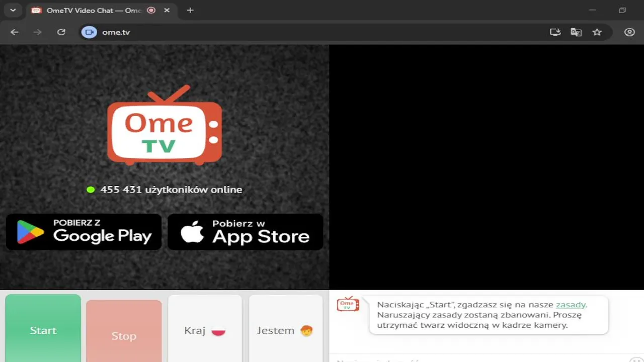
Task: Reload the ome.tv page
Action: pyautogui.click(x=61, y=32)
